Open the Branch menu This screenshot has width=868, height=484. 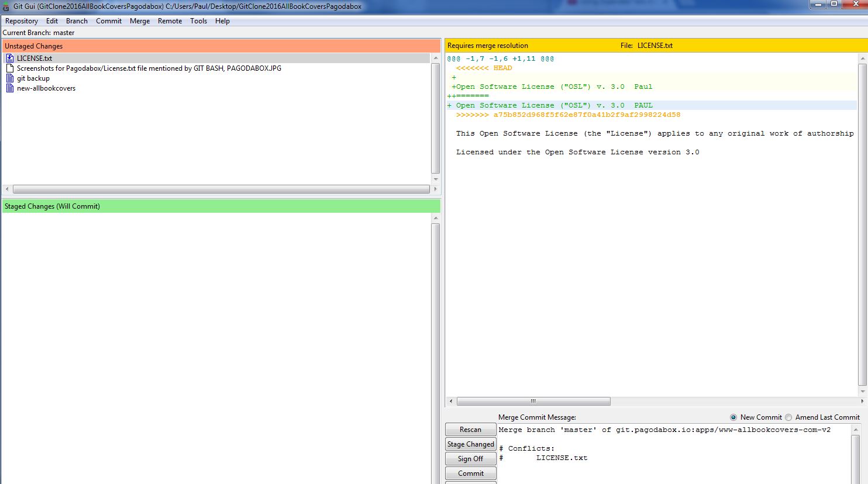point(77,21)
